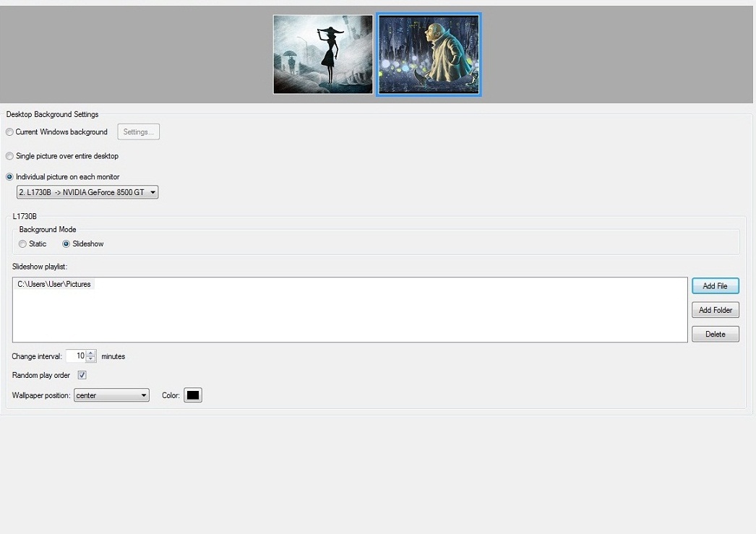The height and width of the screenshot is (534, 756).
Task: Click Add File button
Action: tap(716, 286)
